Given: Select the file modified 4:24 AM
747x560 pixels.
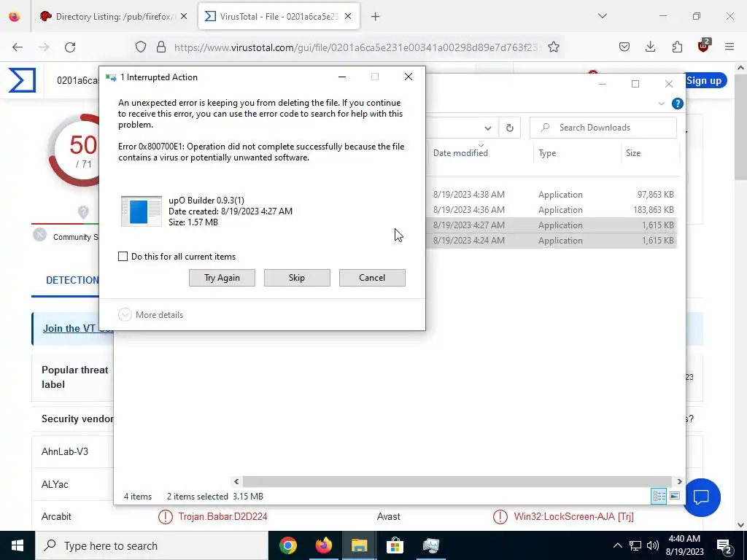Looking at the screenshot, I should coord(553,241).
